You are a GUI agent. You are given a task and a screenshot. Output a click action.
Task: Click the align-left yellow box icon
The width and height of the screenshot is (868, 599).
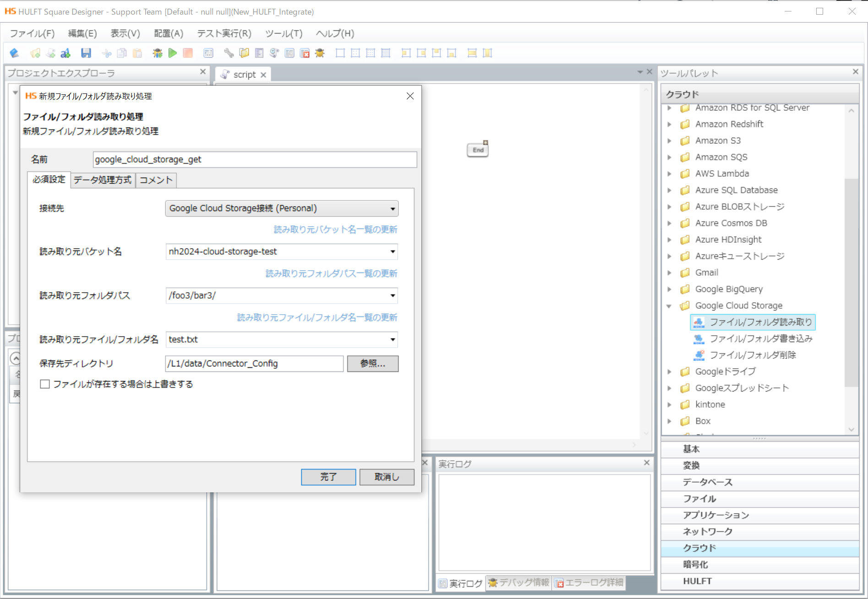(x=406, y=53)
